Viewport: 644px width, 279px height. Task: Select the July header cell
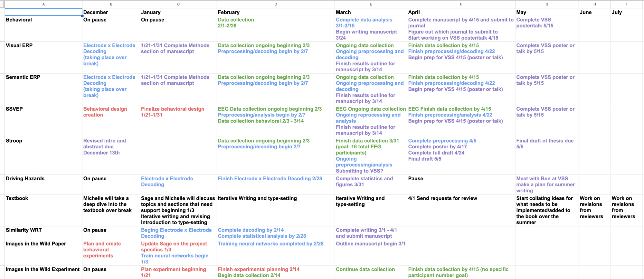(626, 12)
